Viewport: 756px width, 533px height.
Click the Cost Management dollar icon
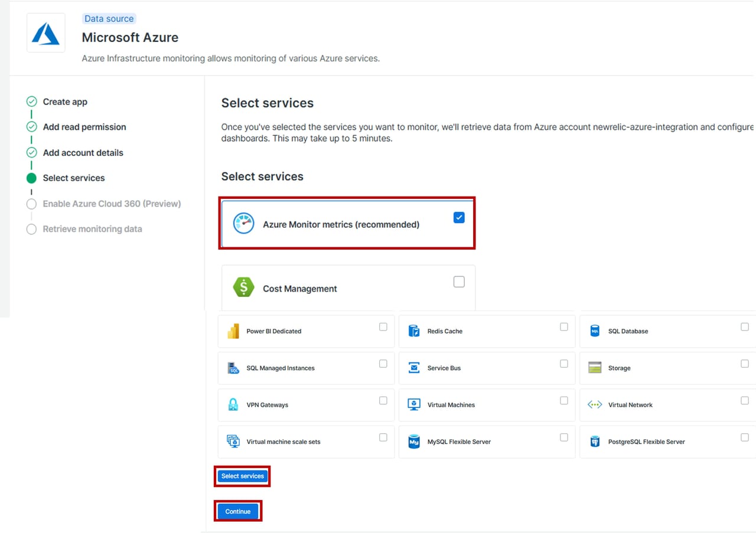coord(243,287)
